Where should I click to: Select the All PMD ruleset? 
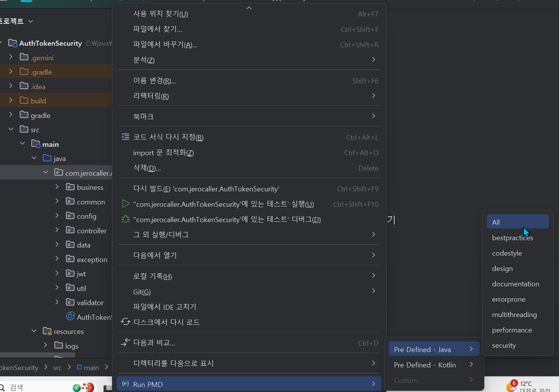point(496,222)
